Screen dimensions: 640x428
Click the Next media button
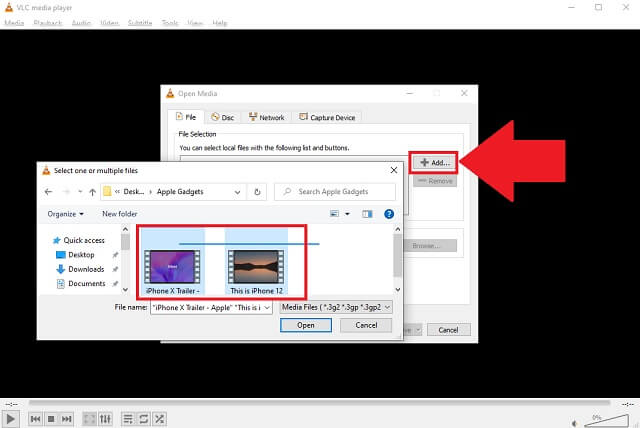coord(67,419)
